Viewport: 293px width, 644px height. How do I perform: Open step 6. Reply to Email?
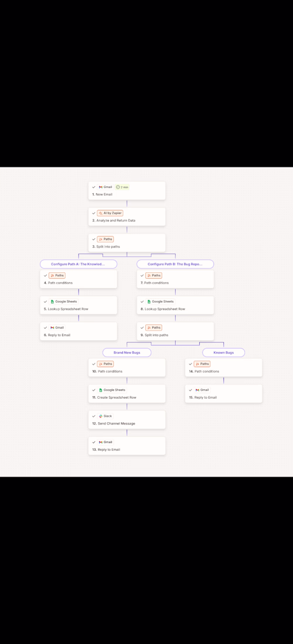(x=79, y=331)
